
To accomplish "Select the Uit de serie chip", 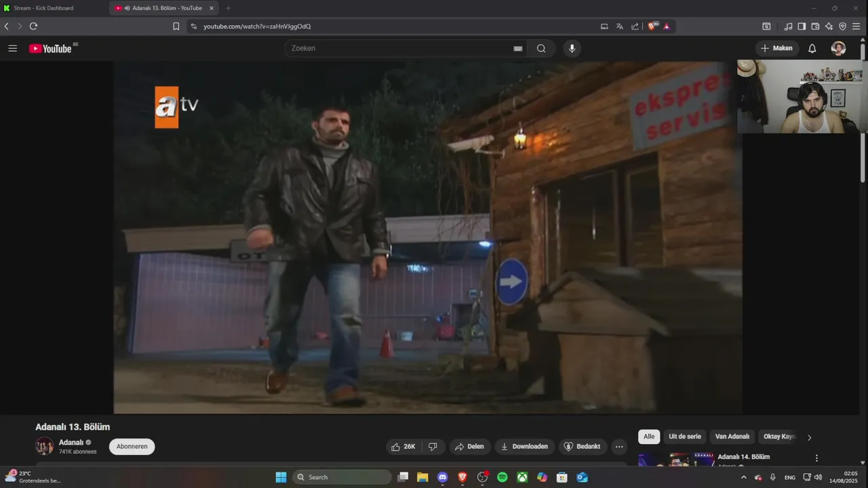I will coord(685,436).
